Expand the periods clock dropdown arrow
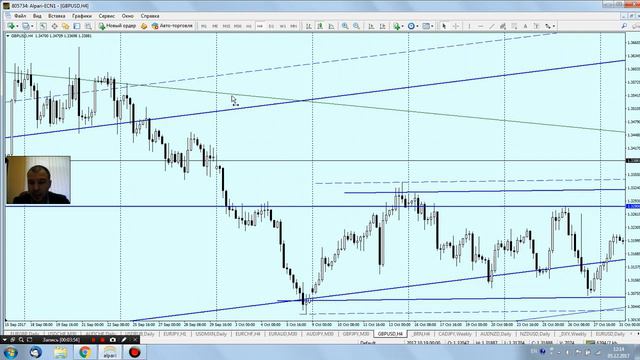 coord(417,26)
